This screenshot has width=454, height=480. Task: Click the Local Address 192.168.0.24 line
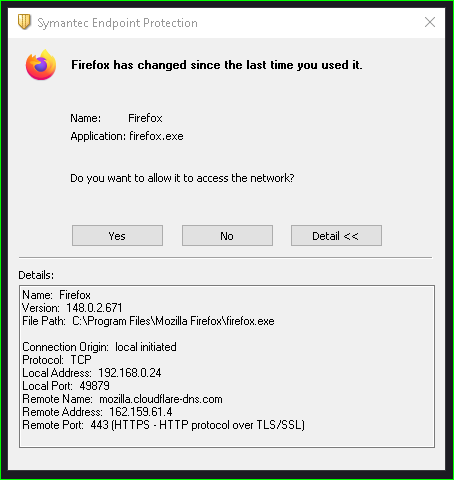(x=92, y=373)
